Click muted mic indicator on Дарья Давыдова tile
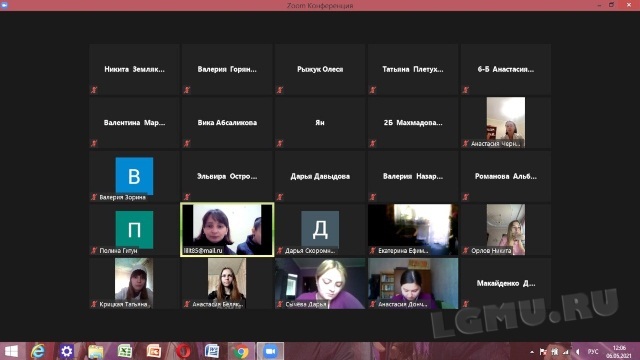Viewport: 640px width, 360px height. (280, 197)
